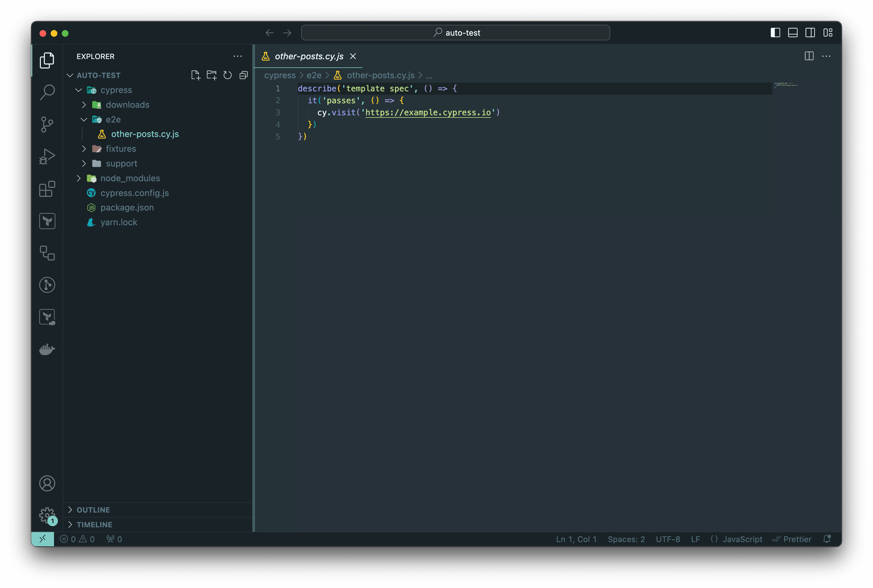This screenshot has height=588, width=873.
Task: Click errors and warnings count in status bar
Action: coord(77,539)
